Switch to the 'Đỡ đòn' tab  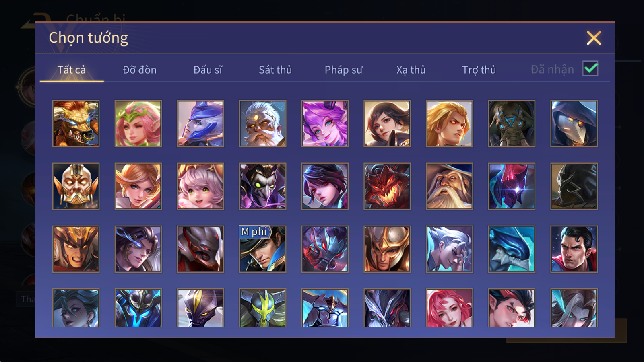point(140,70)
